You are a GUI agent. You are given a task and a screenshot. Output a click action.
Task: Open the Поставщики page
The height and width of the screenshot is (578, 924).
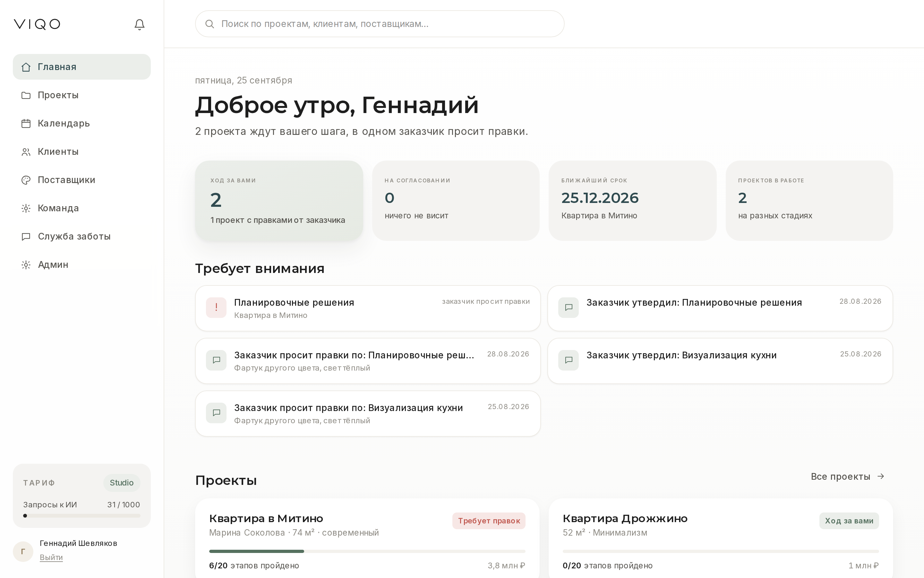tap(82, 180)
